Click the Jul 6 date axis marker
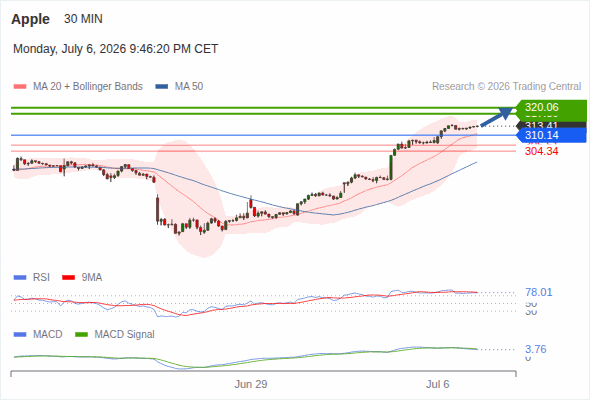The image size is (590, 400). (x=438, y=384)
